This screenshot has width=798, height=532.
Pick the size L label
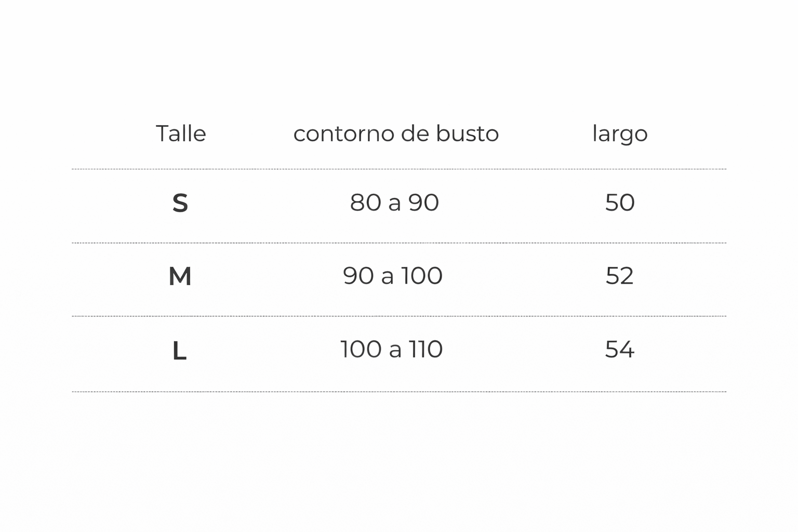tap(179, 351)
